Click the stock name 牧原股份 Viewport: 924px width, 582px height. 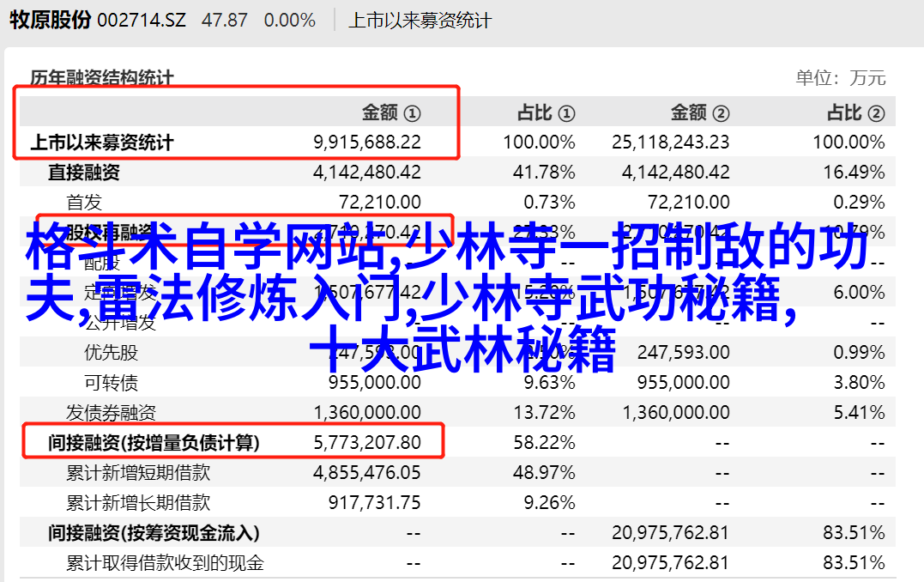[x=50, y=20]
